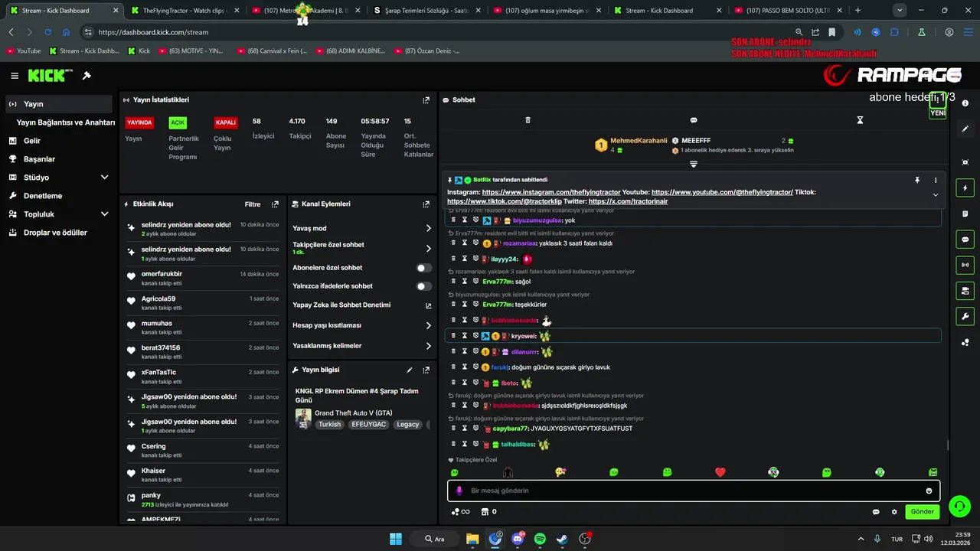
Task: Open Denetleme in sidebar
Action: [60, 196]
